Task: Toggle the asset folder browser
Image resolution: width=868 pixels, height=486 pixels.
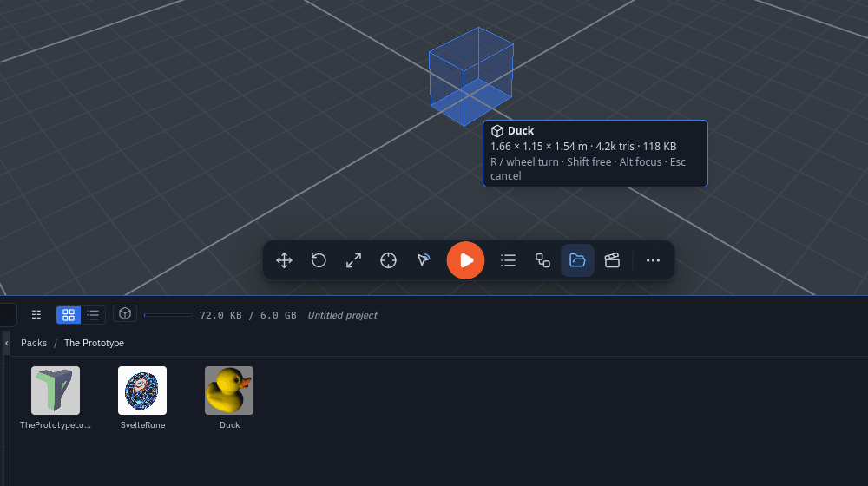Action: (577, 260)
